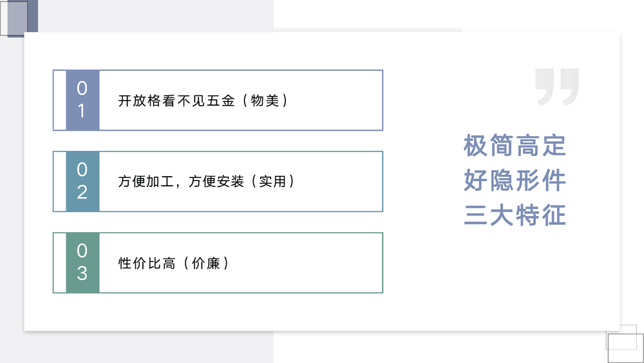This screenshot has width=644, height=363.
Task: Click the digit 1 in the first block
Action: pyautogui.click(x=82, y=111)
